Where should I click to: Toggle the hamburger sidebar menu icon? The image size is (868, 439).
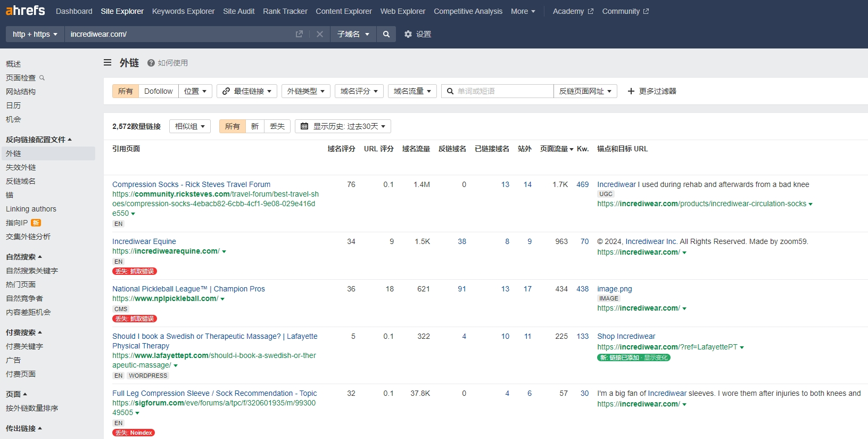tap(108, 62)
